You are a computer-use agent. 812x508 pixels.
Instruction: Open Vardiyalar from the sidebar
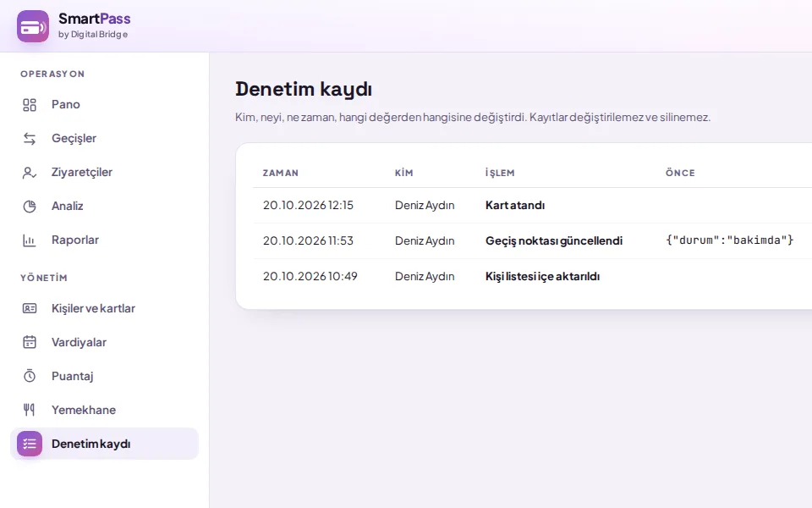104,342
